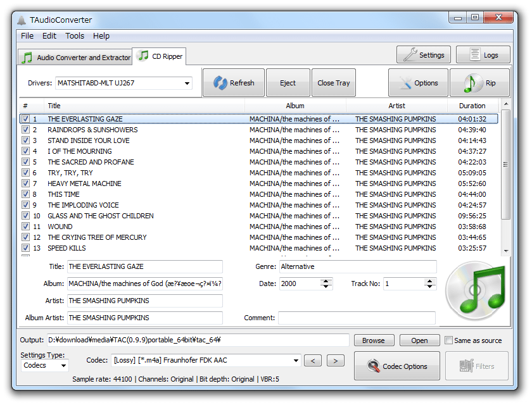Open the Edit menu
Viewport: 532px width, 405px height.
[49, 36]
